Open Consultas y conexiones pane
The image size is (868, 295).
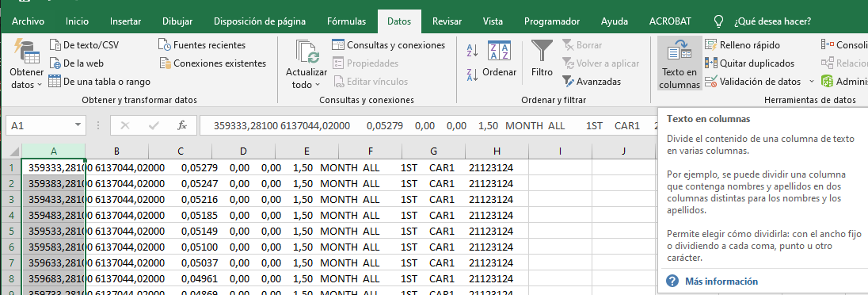pyautogui.click(x=389, y=45)
